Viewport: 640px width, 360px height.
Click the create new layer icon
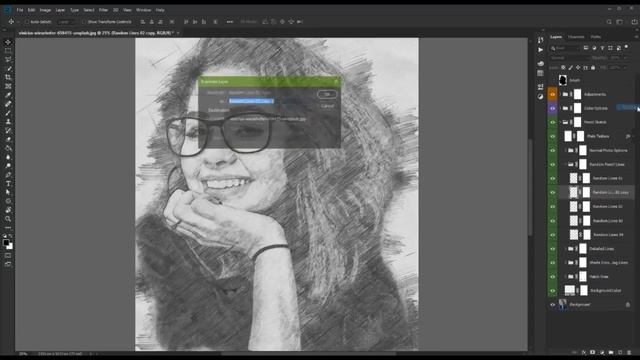[x=620, y=352]
